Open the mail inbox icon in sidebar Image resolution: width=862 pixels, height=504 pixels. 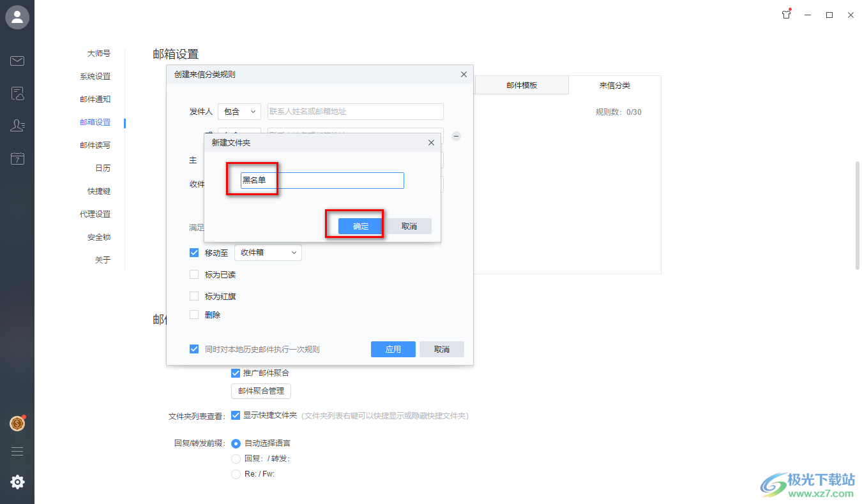17,61
